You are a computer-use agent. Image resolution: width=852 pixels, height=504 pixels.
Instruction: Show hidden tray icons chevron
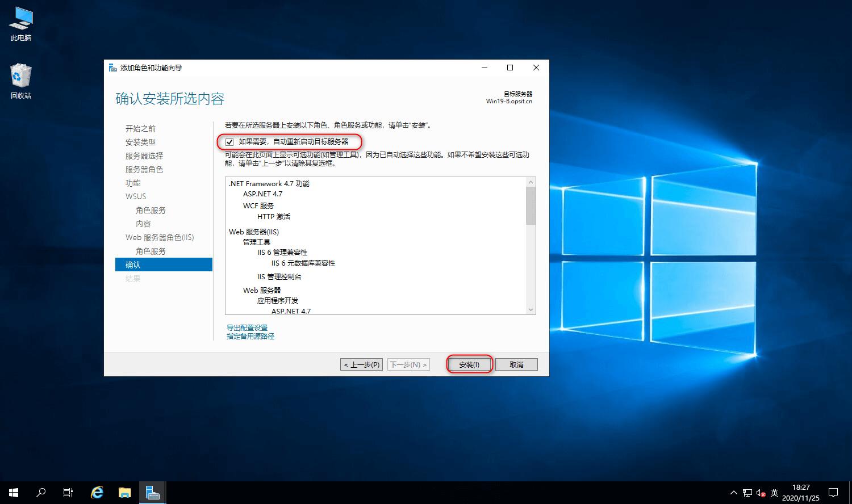pyautogui.click(x=733, y=493)
